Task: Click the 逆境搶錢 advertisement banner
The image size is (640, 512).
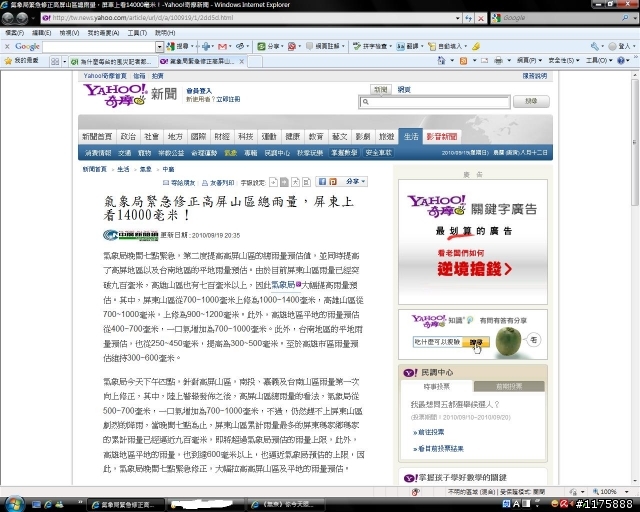Action: pyautogui.click(x=473, y=242)
